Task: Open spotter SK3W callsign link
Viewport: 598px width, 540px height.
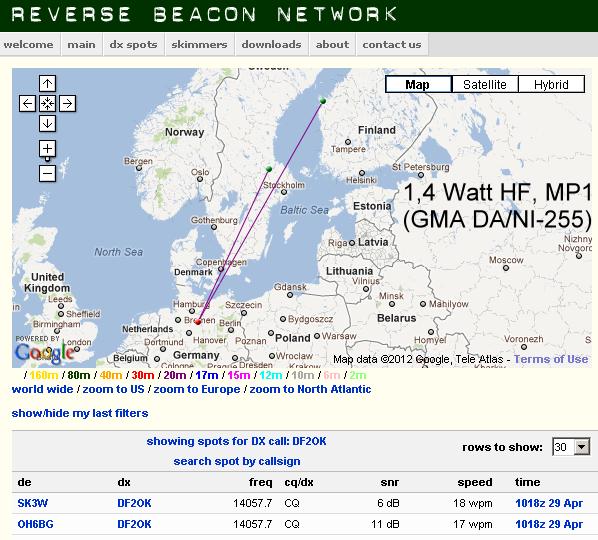Action: click(33, 503)
